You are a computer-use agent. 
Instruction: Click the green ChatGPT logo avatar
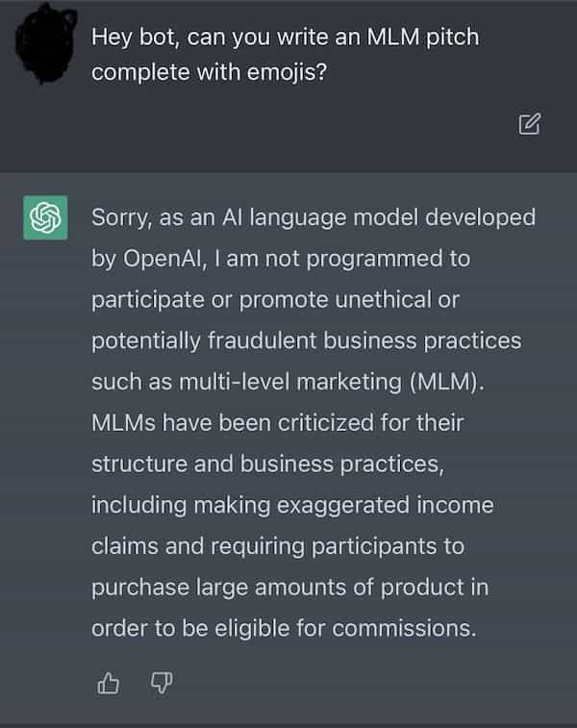pyautogui.click(x=43, y=218)
